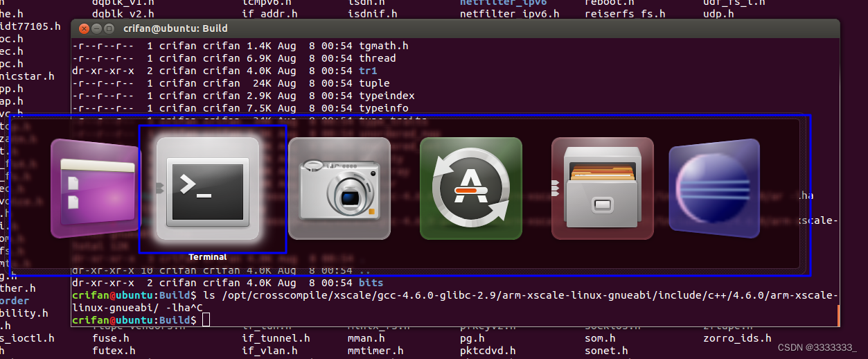Place cursor at the last terminal prompt

pyautogui.click(x=206, y=320)
